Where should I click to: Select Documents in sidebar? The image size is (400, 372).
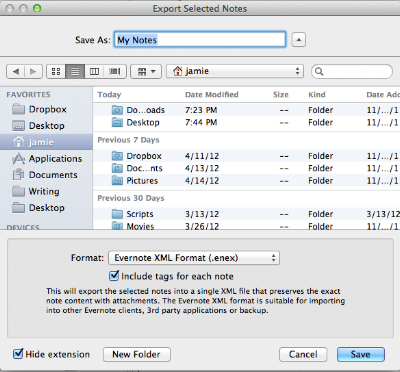pyautogui.click(x=46, y=175)
